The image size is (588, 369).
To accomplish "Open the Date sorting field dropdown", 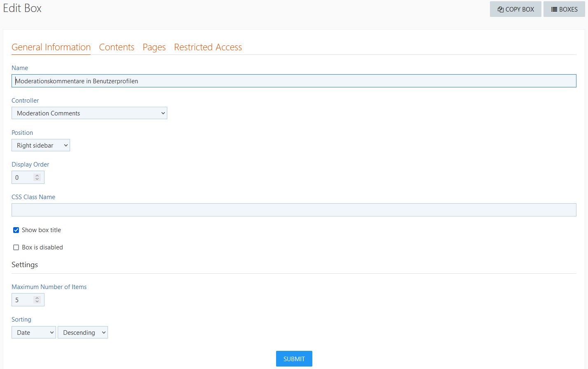I will click(x=34, y=333).
